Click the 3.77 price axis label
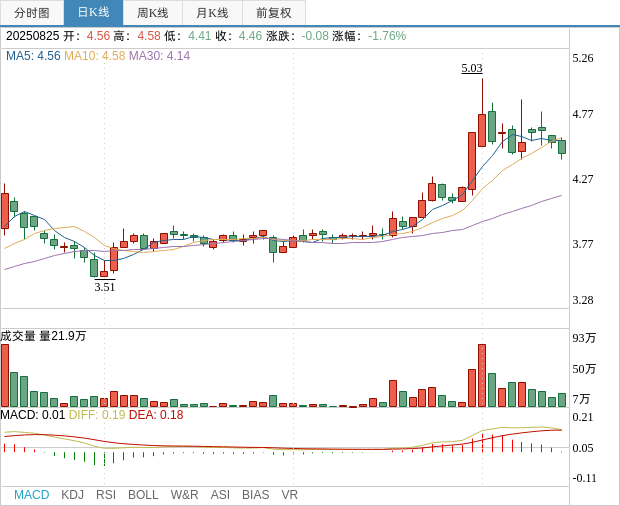The height and width of the screenshot is (506, 620). coord(583,244)
